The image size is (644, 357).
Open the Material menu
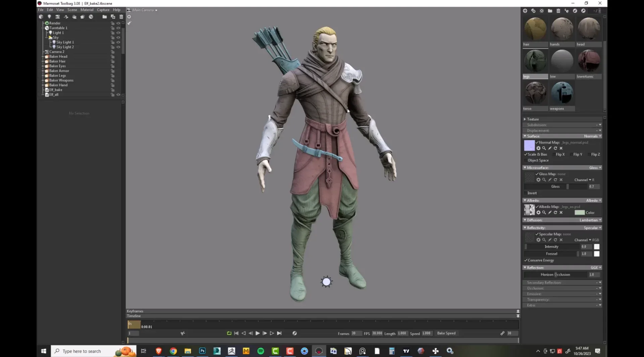(87, 10)
